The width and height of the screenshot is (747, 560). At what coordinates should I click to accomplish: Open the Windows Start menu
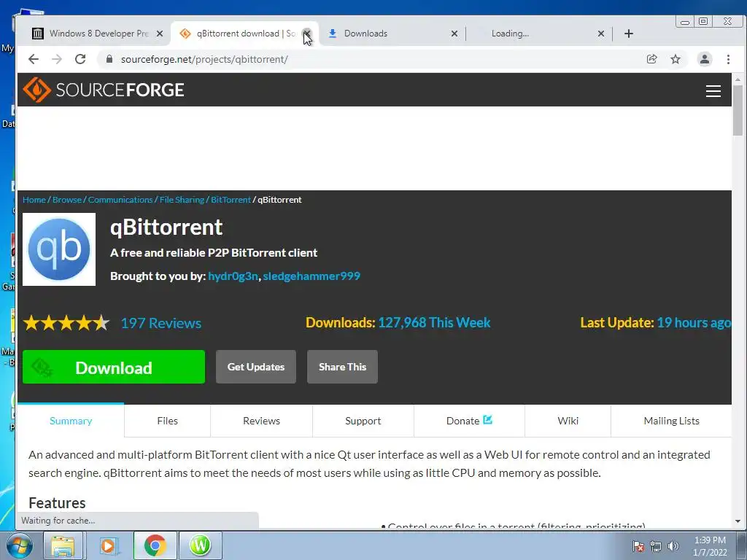tap(19, 545)
